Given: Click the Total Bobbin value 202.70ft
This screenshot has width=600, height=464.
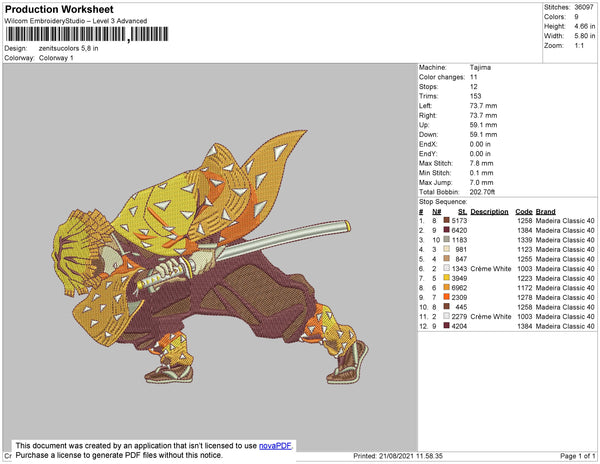Looking at the screenshot, I should [x=482, y=192].
